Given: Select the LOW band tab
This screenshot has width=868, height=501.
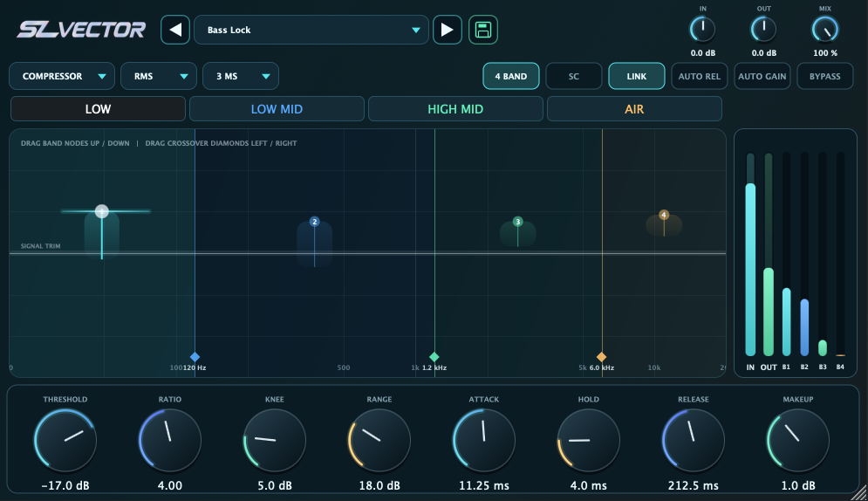Looking at the screenshot, I should 98,109.
